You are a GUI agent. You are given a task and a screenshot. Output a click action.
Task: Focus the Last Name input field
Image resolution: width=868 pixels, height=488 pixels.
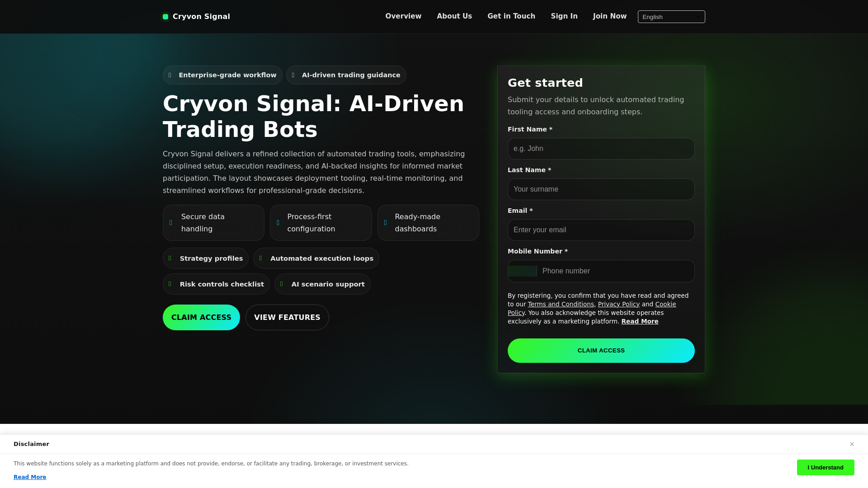coord(601,189)
